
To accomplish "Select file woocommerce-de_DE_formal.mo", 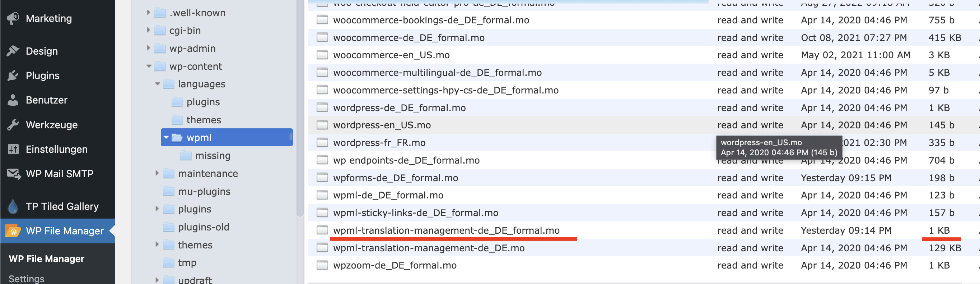I will coord(409,38).
